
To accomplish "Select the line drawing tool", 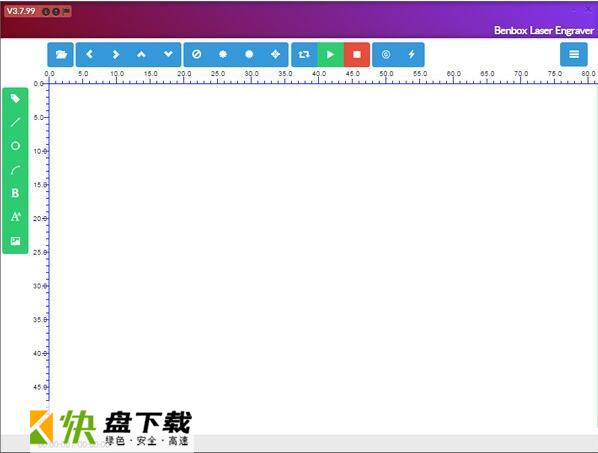I will [15, 122].
